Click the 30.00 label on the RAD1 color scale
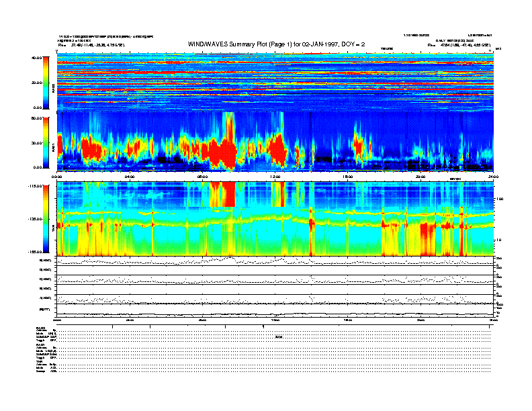Image resolution: width=532 pixels, height=411 pixels. click(x=36, y=143)
